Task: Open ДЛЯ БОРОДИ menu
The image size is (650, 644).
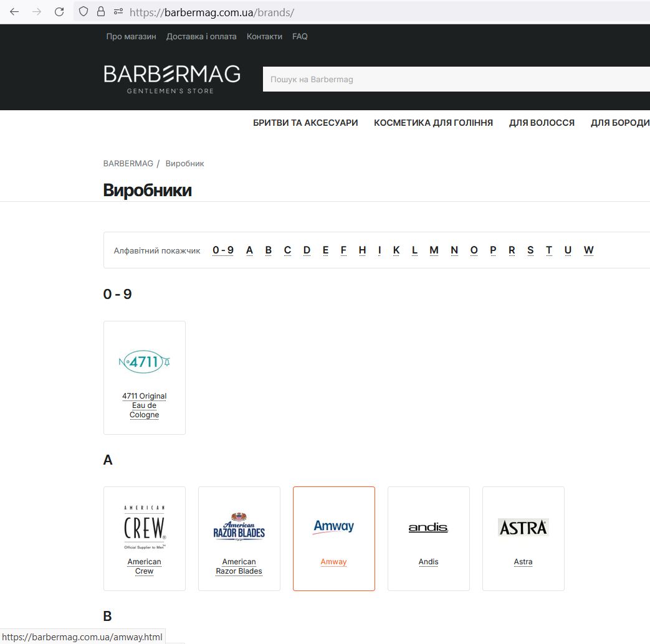Action: [x=619, y=123]
